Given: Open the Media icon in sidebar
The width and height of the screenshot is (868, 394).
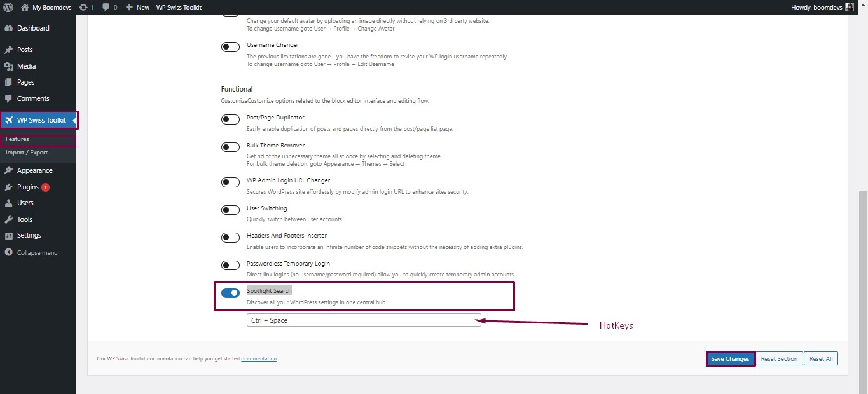Looking at the screenshot, I should 8,66.
